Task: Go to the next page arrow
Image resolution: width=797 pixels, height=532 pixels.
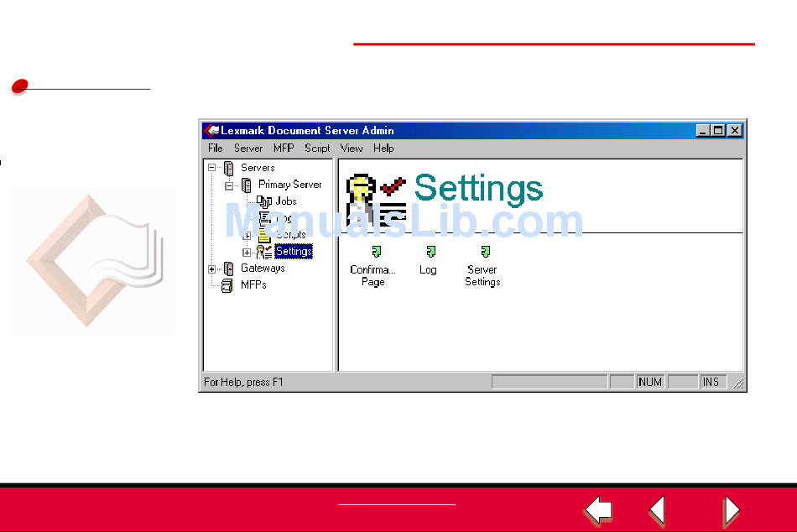Action: [731, 509]
